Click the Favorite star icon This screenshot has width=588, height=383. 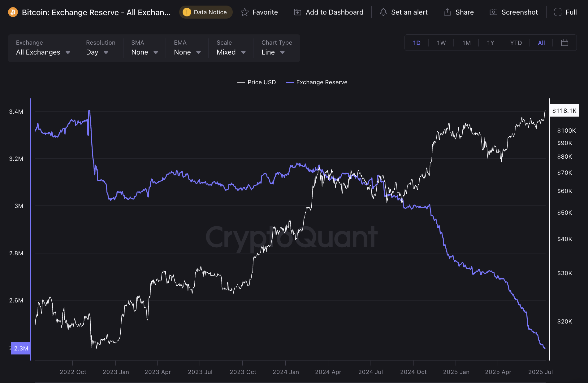[244, 12]
